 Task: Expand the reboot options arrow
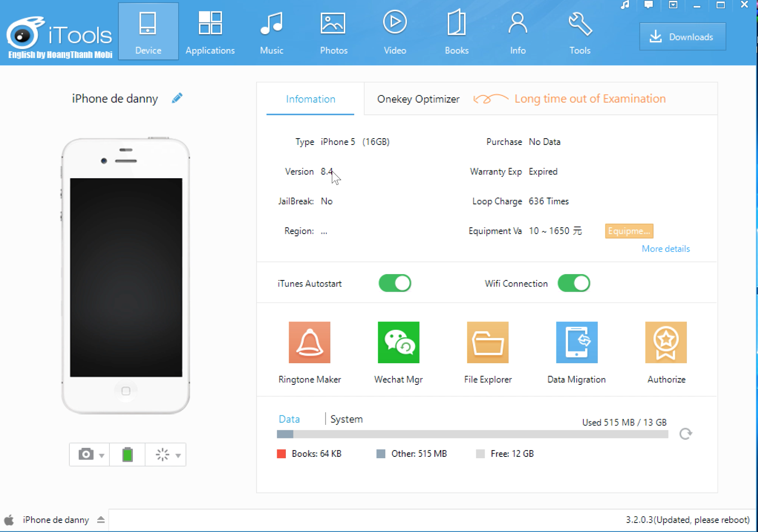click(x=178, y=455)
